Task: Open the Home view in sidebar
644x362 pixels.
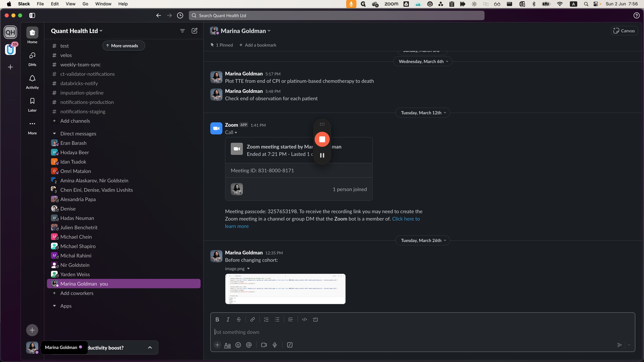Action: 32,35
